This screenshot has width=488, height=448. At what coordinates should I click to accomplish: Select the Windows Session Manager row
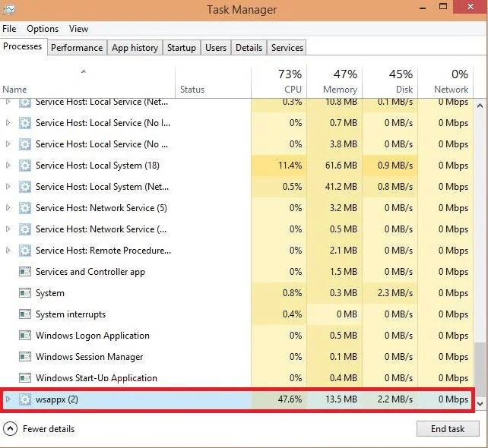pos(236,357)
